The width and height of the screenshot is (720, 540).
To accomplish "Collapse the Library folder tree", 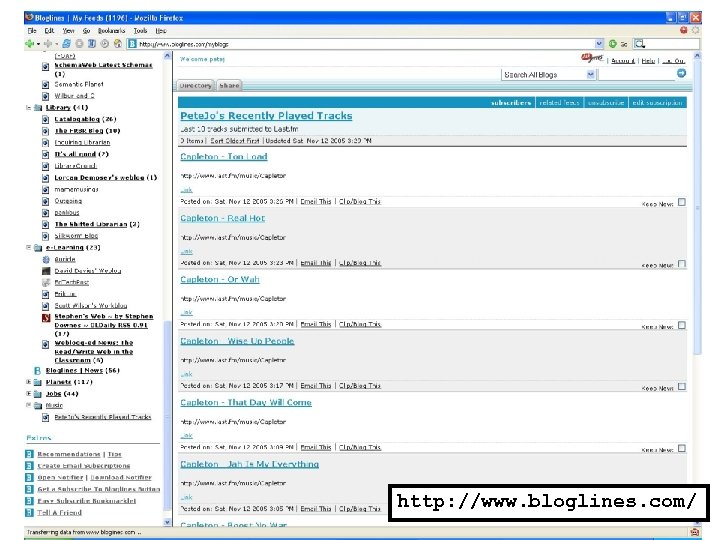I will (x=28, y=107).
